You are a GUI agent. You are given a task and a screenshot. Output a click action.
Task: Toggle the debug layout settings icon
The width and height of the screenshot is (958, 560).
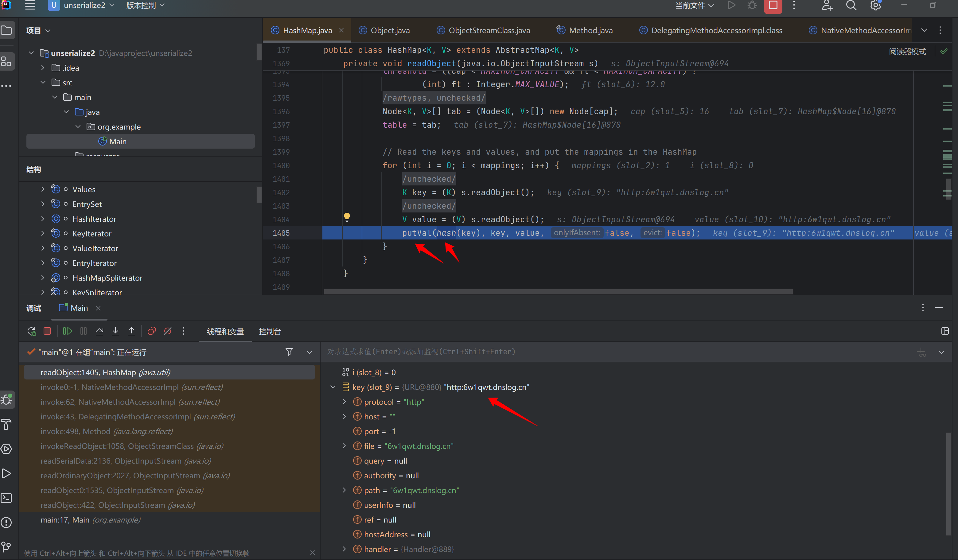tap(945, 331)
